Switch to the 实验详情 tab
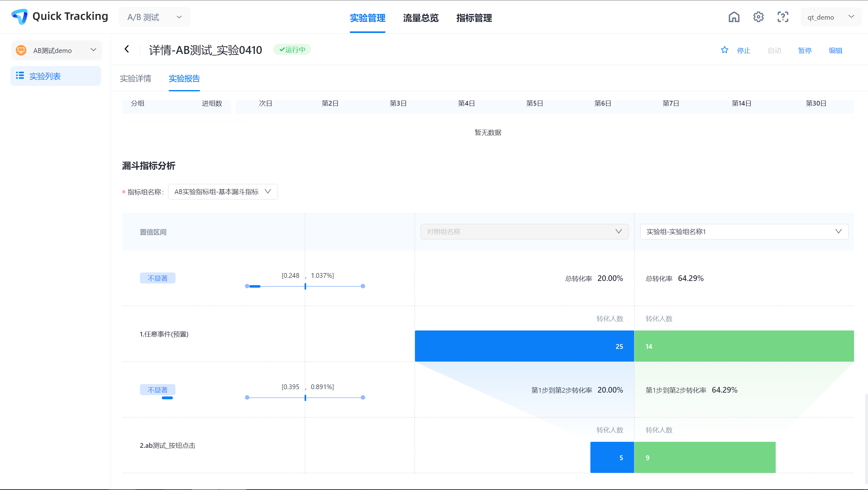 [x=135, y=78]
